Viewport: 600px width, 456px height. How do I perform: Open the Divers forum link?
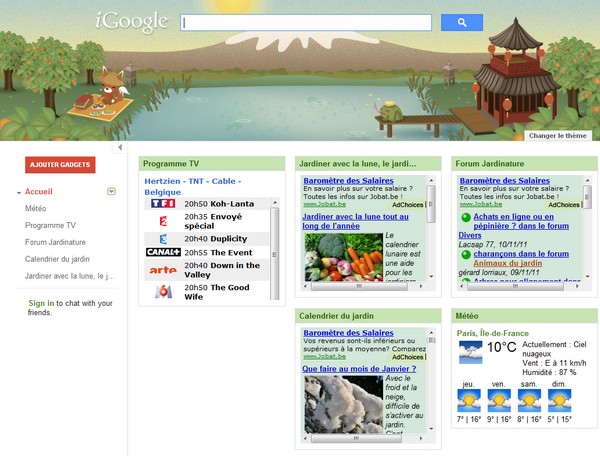(x=470, y=235)
